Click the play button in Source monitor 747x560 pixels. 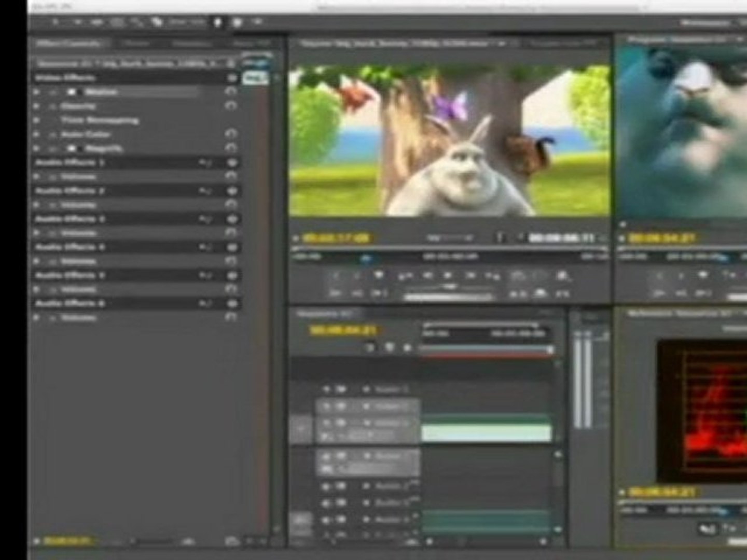(448, 276)
